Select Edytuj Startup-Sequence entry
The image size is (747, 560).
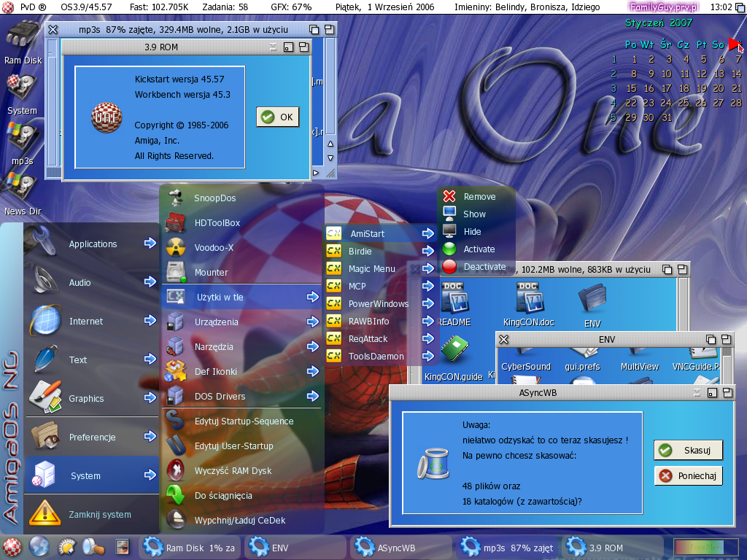tap(242, 421)
